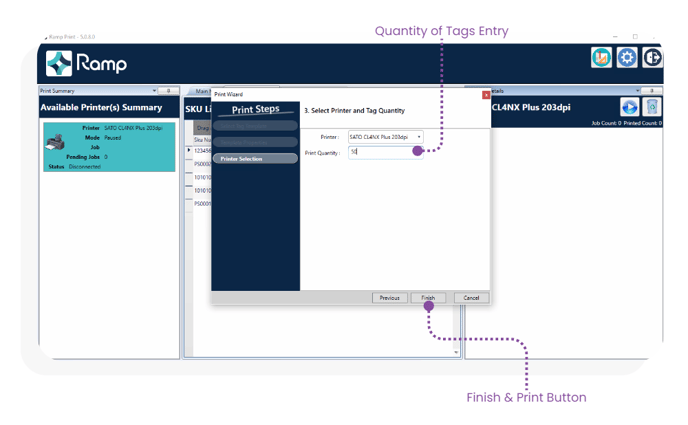Image resolution: width=688 pixels, height=425 pixels.
Task: Click the printer icon in the summary card
Action: pos(56,143)
